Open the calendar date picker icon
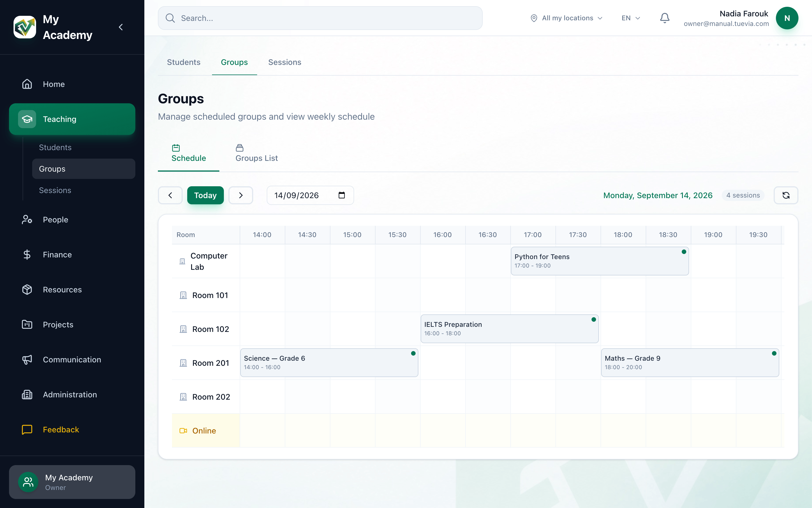Screen dimensions: 812x508 click(342, 195)
